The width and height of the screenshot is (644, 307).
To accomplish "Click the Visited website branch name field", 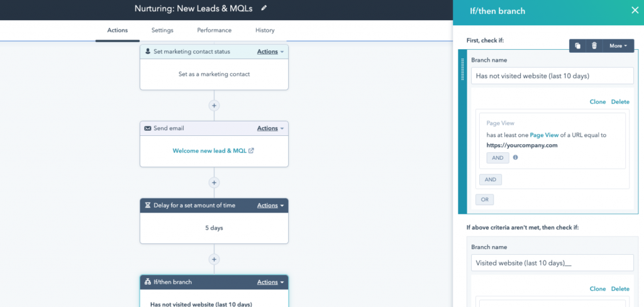I will [x=552, y=263].
